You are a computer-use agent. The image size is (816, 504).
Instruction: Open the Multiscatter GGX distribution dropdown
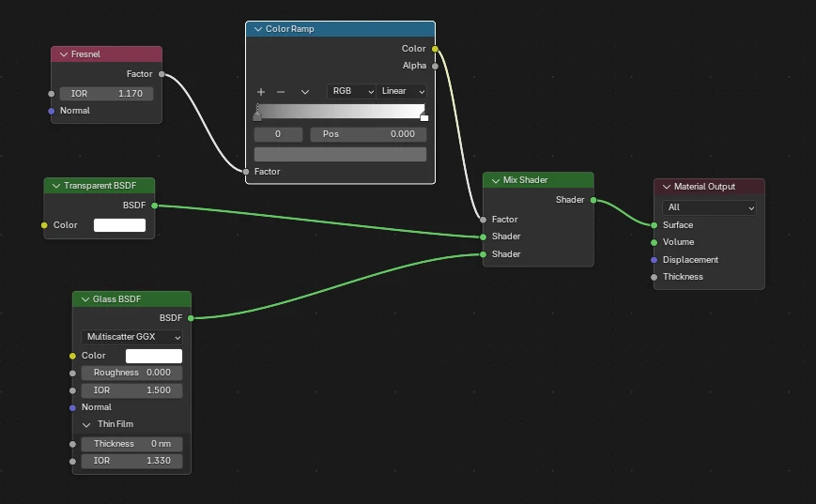131,336
